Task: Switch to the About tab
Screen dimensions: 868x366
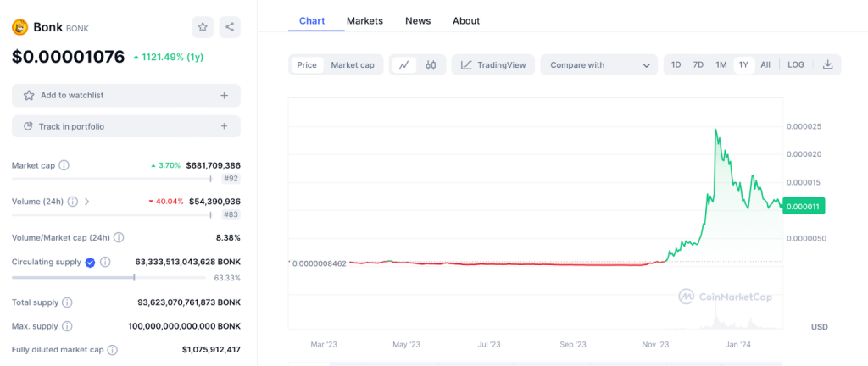Action: (x=466, y=21)
